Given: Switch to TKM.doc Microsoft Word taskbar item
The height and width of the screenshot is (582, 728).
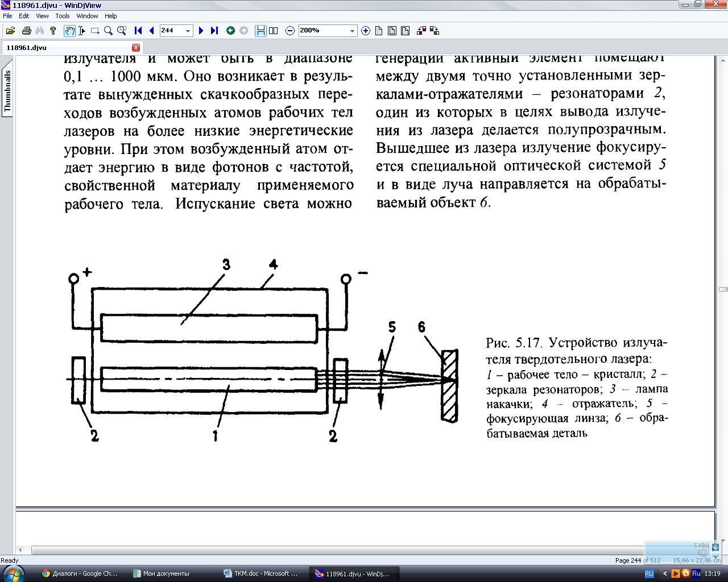Looking at the screenshot, I should [x=264, y=573].
